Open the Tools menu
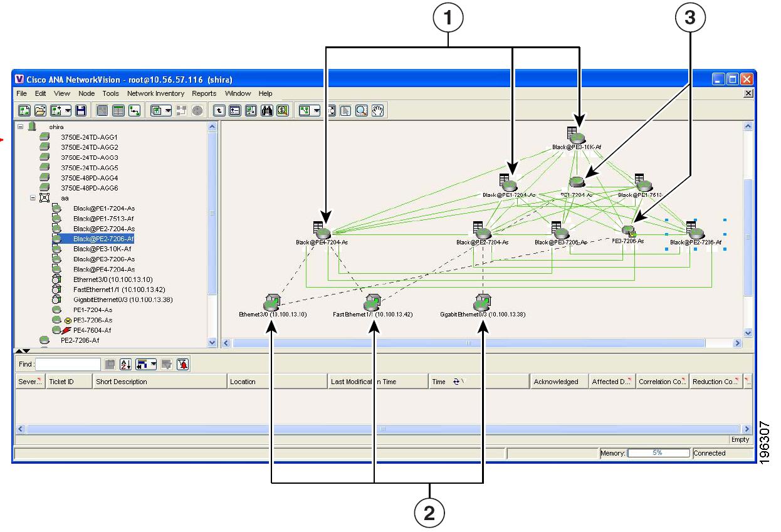781x532 pixels. click(x=111, y=93)
